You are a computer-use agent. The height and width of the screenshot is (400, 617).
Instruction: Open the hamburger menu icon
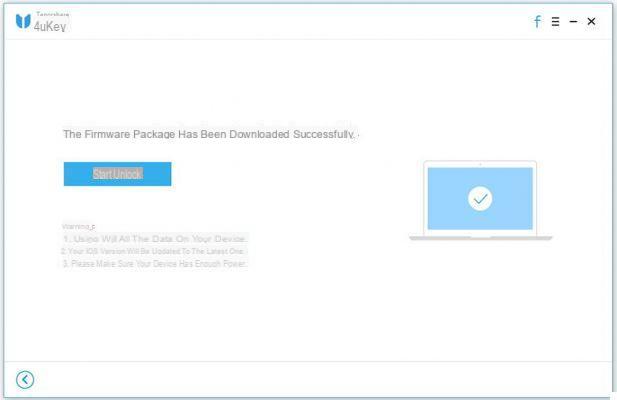(555, 22)
